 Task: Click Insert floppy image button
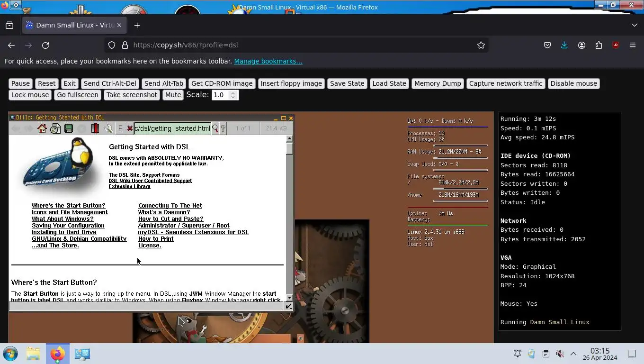291,83
